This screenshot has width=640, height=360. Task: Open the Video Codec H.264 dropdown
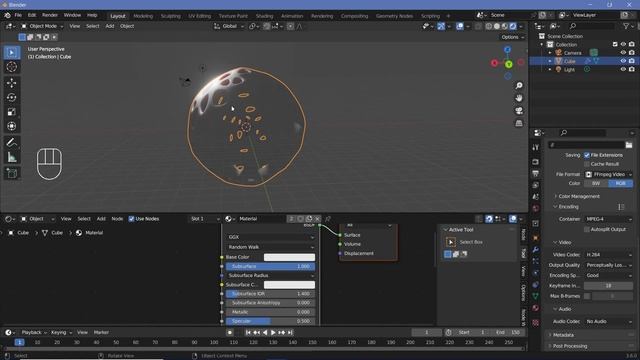(609, 255)
